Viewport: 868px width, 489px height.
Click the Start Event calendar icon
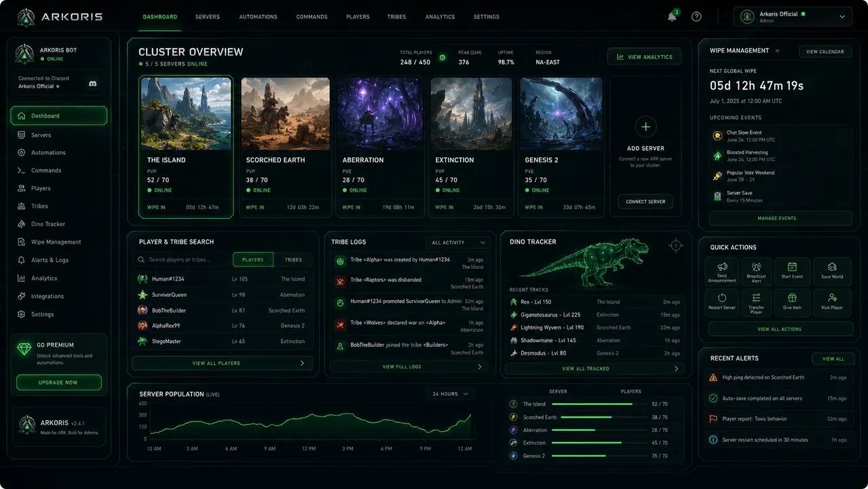[x=791, y=267]
